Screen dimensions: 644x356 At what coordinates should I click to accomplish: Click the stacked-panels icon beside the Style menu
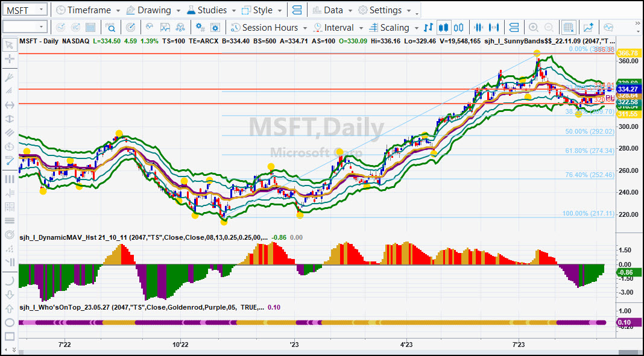coord(297,10)
